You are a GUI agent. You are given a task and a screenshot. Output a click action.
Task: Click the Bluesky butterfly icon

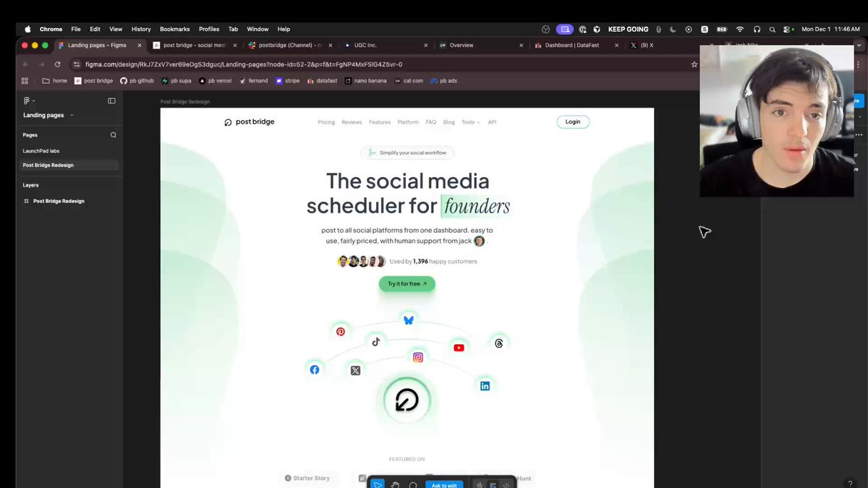click(x=409, y=320)
